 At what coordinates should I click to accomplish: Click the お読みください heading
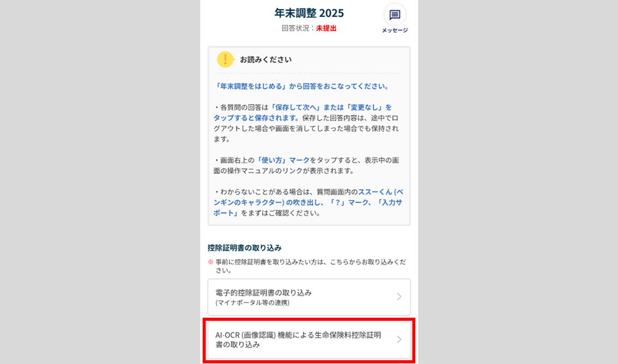tap(265, 59)
